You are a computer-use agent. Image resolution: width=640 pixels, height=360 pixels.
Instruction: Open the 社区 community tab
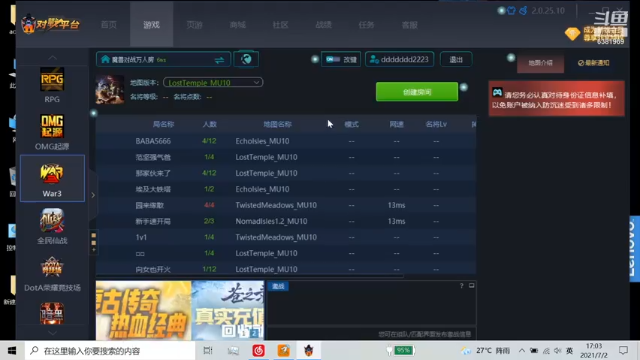coord(280,25)
